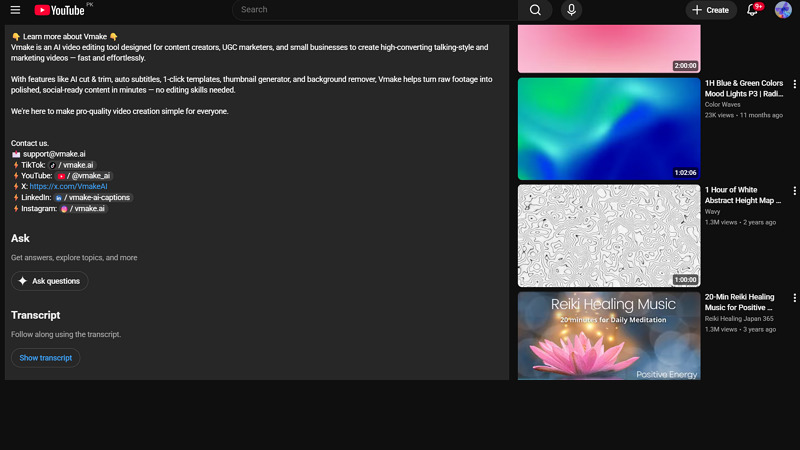The width and height of the screenshot is (800, 450).
Task: Click the 'Ask' section heading
Action: [x=20, y=238]
